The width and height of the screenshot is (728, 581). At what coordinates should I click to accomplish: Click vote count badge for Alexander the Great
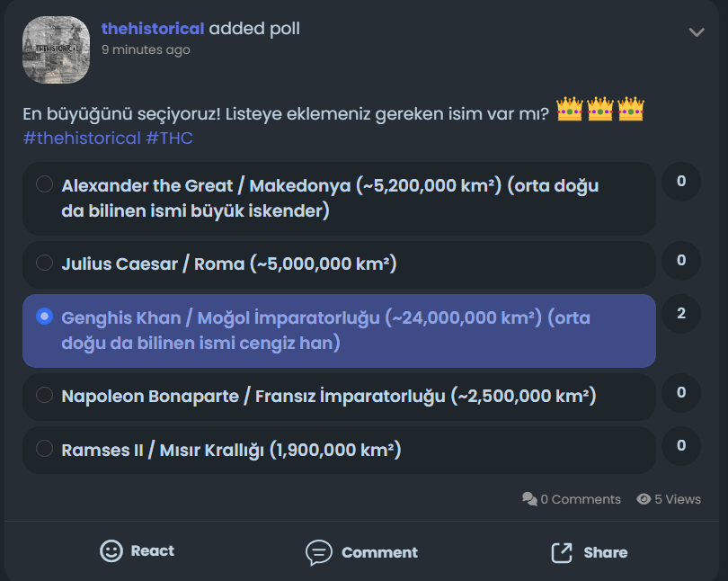click(681, 182)
